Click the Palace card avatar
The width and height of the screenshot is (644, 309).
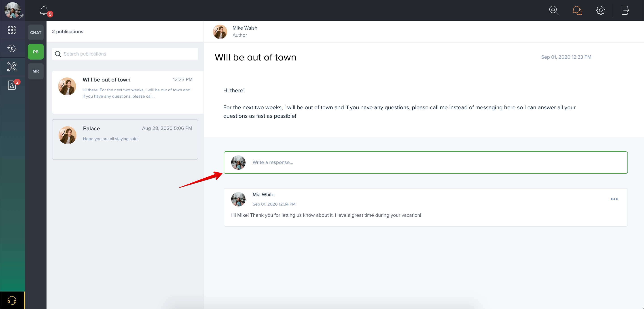[68, 135]
